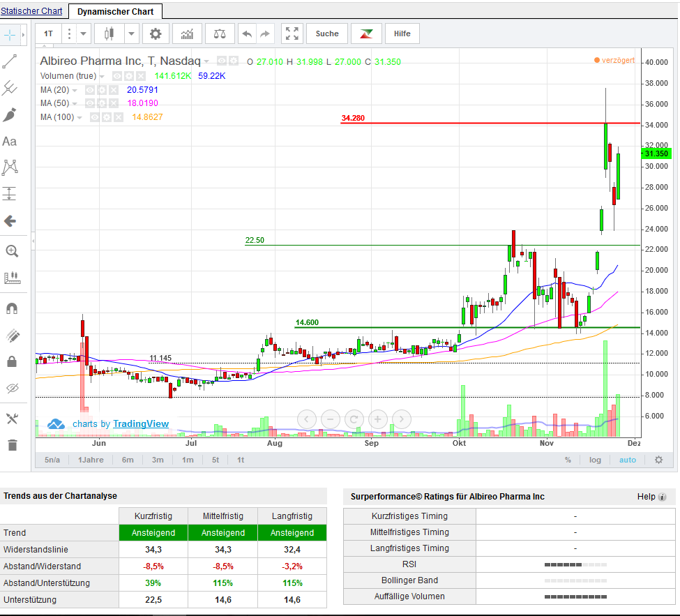Open the MA (20) indicator dropdown
Viewport: 680px width, 616px height.
click(75, 91)
